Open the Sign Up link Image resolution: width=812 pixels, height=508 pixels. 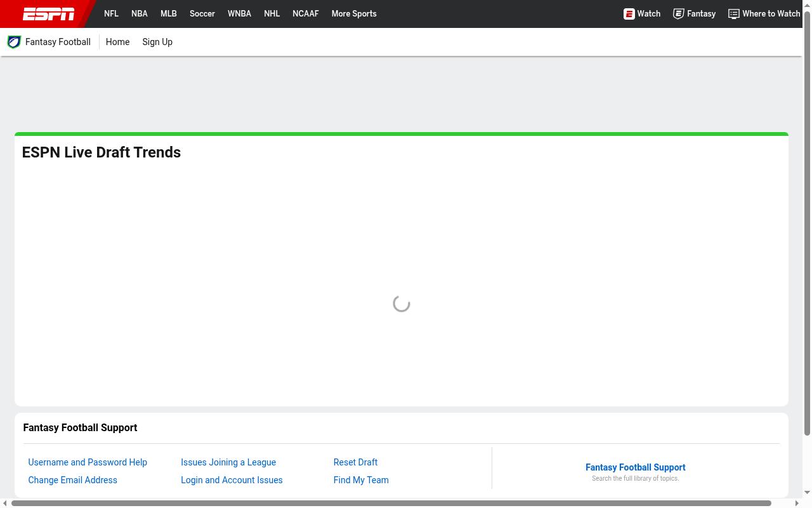click(x=157, y=42)
